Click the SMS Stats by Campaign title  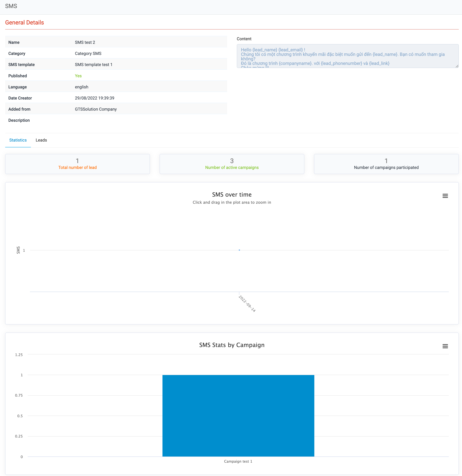(232, 345)
